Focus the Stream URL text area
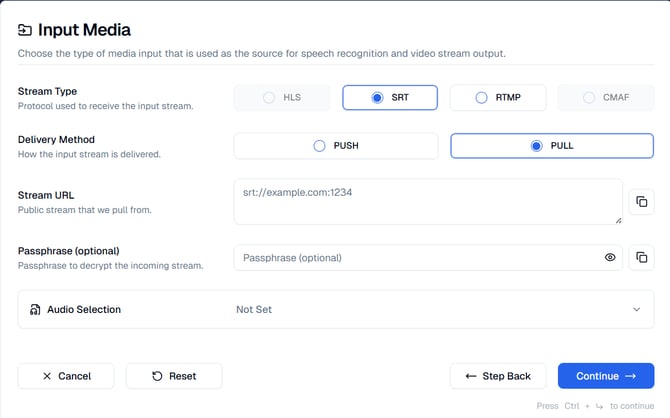This screenshot has width=670, height=418. (x=428, y=202)
